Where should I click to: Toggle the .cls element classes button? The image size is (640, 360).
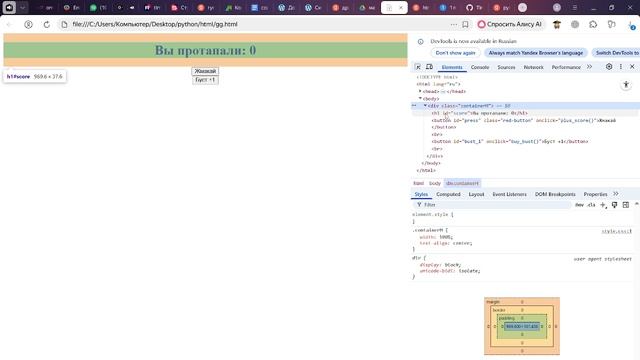(x=591, y=205)
